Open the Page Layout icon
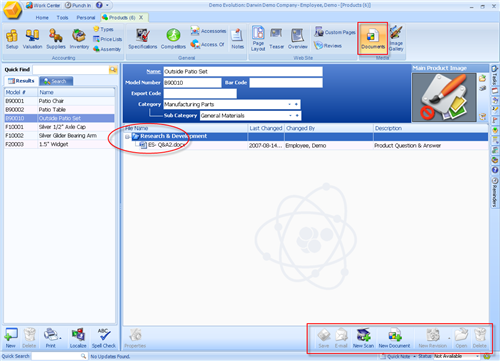The image size is (500, 361). point(258,39)
